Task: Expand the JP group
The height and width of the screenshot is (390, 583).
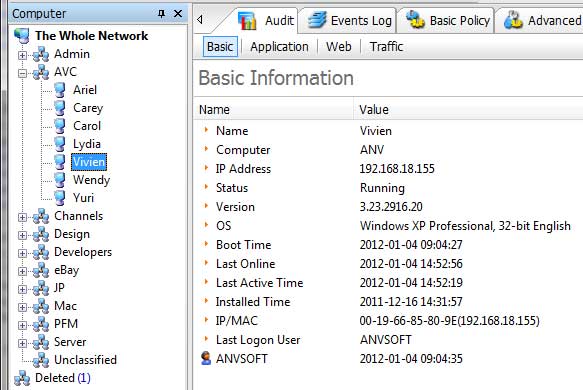Action: click(x=22, y=289)
